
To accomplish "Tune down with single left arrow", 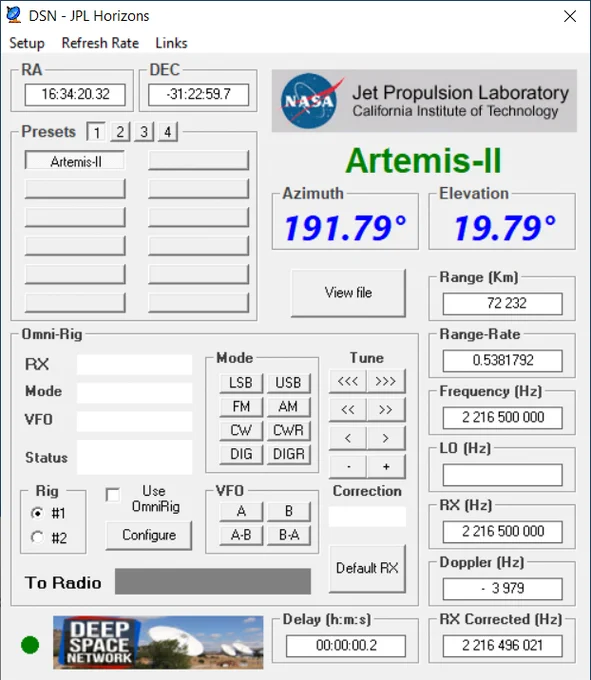I will 348,438.
